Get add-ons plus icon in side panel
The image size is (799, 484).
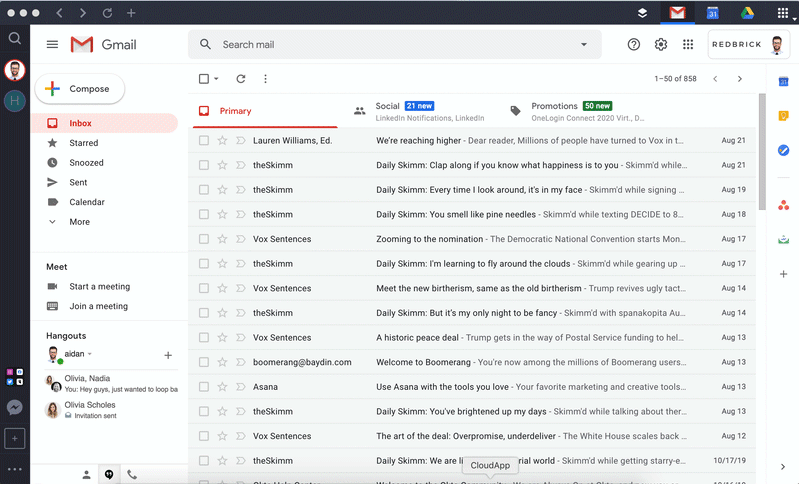784,274
